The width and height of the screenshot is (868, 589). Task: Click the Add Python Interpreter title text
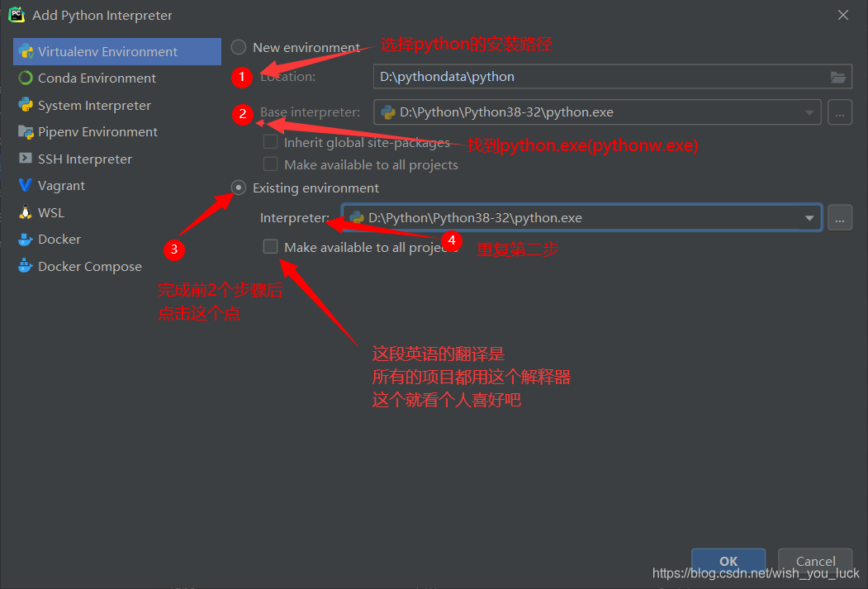[102, 16]
